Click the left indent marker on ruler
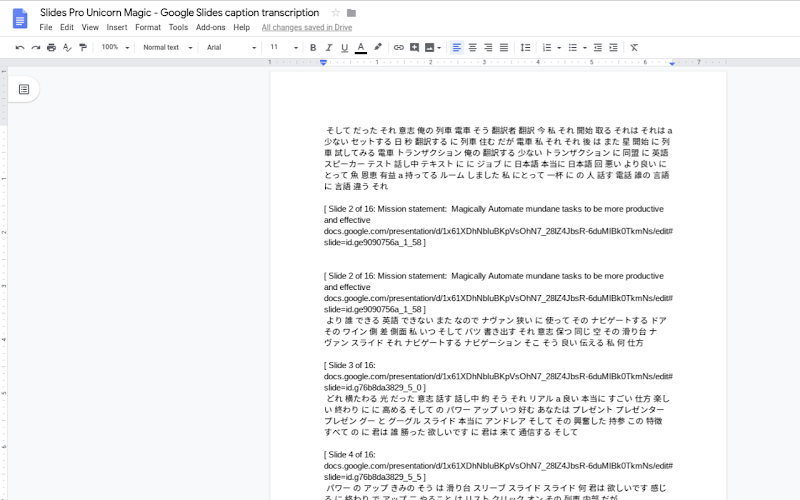Viewport: 800px width, 500px height. [323, 62]
